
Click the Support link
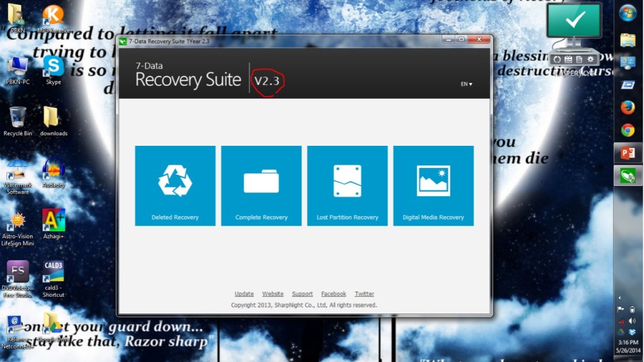click(x=303, y=293)
